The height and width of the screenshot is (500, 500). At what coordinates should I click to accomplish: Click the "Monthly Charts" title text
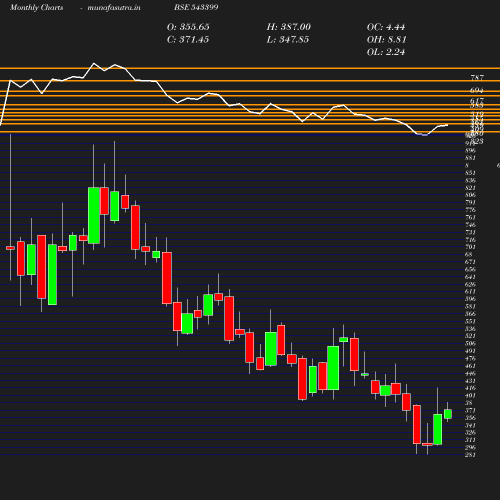pyautogui.click(x=37, y=7)
